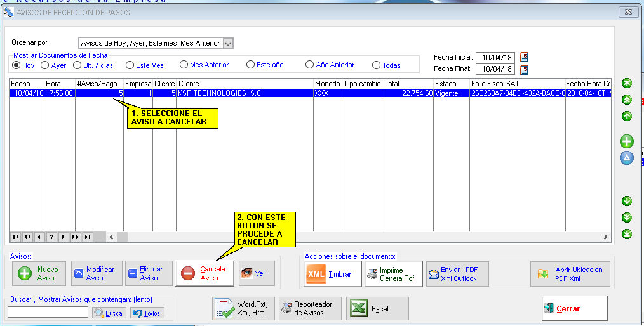Select the KSP TECHNOLOGIES row in grid

(x=245, y=93)
